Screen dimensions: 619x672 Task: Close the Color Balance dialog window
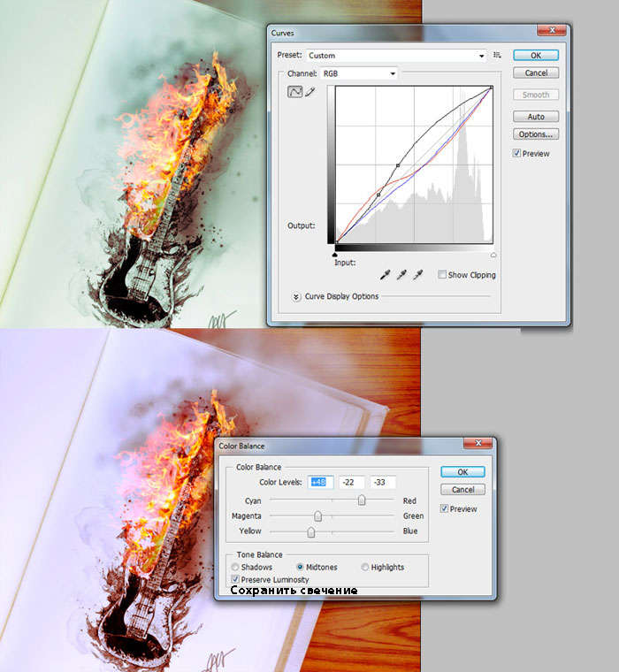tap(478, 443)
